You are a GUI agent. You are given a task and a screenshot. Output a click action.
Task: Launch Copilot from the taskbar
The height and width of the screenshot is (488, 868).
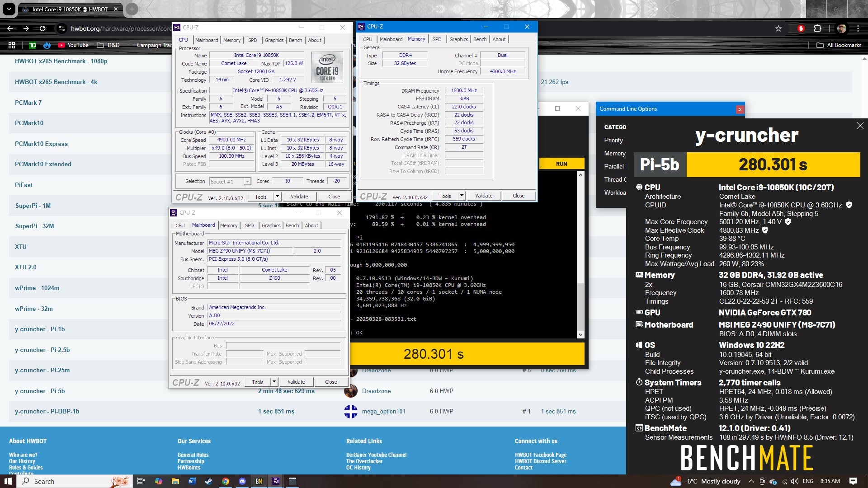pyautogui.click(x=158, y=481)
